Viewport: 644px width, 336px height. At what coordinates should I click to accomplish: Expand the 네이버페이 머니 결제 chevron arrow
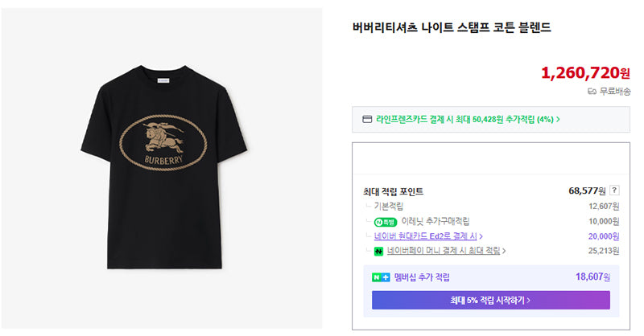tap(504, 251)
